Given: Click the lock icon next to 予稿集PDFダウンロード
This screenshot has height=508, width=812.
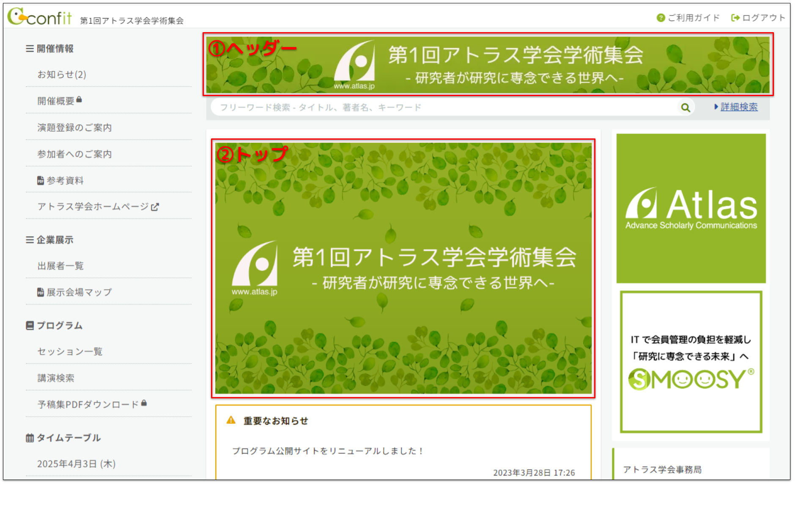Looking at the screenshot, I should click(x=144, y=403).
